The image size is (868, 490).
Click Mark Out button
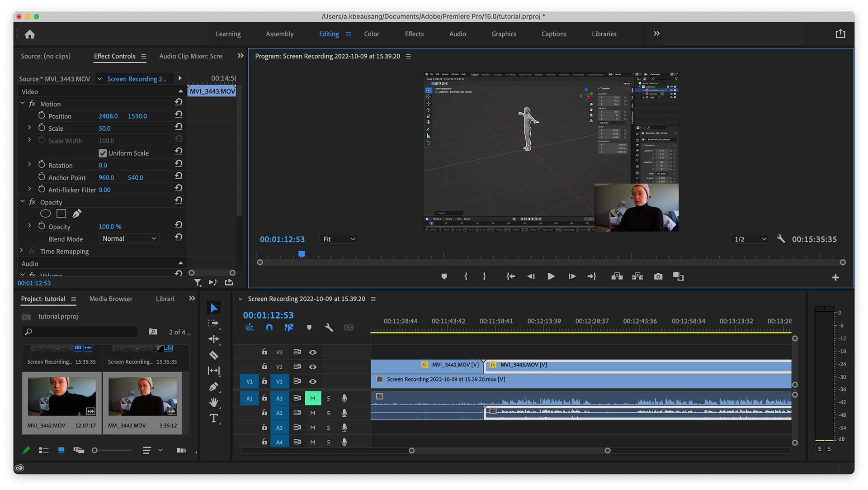pos(484,276)
